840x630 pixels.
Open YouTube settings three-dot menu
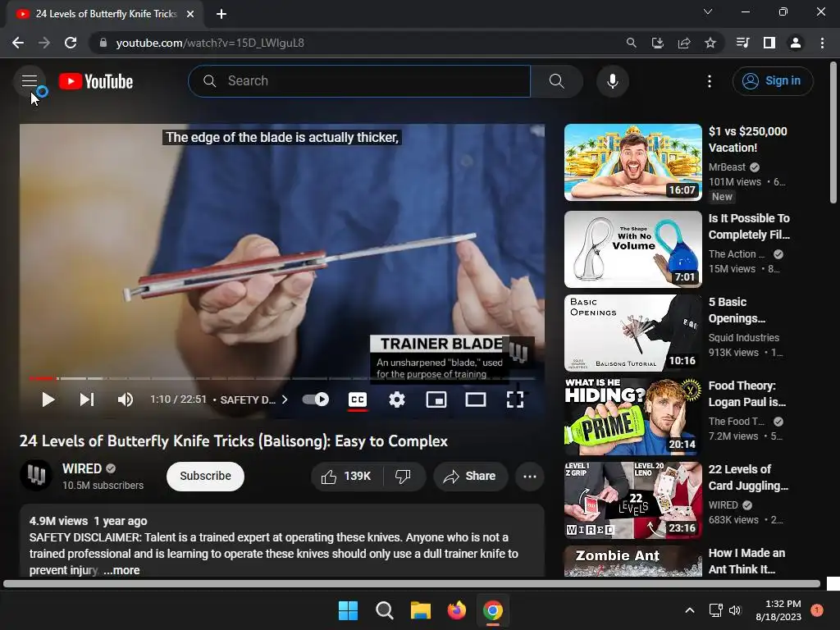710,81
